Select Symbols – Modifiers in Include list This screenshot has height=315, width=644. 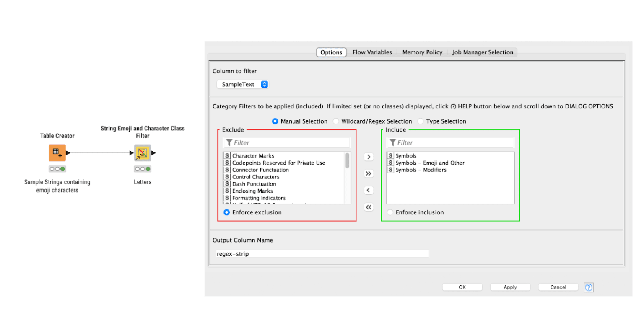pyautogui.click(x=421, y=170)
